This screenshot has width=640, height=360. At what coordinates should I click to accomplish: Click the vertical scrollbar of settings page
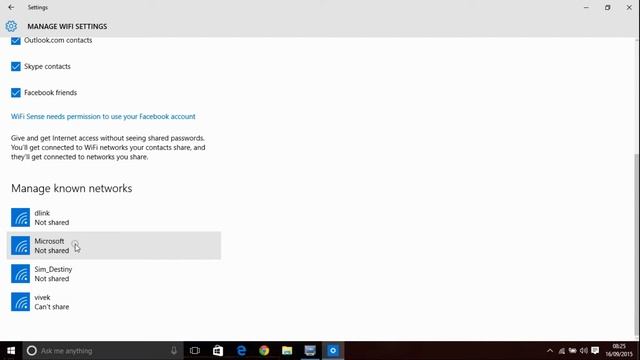(x=637, y=245)
